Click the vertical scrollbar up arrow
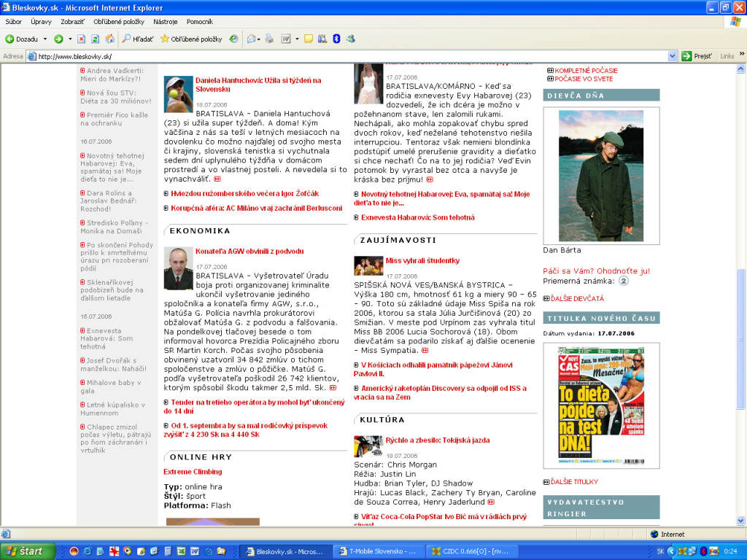Image resolution: width=747 pixels, height=560 pixels. tap(741, 69)
